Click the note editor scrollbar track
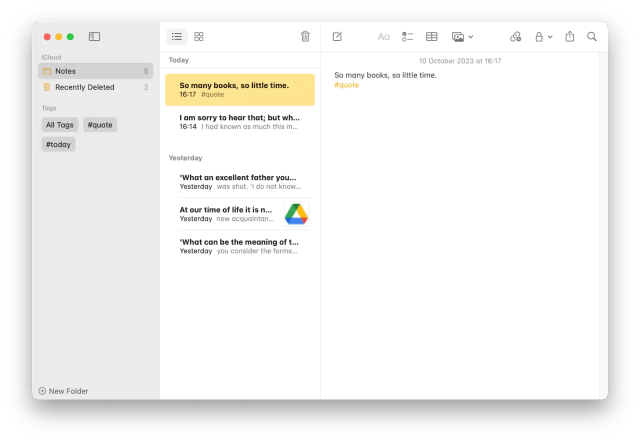Viewport: 640px width, 442px height. (603, 226)
